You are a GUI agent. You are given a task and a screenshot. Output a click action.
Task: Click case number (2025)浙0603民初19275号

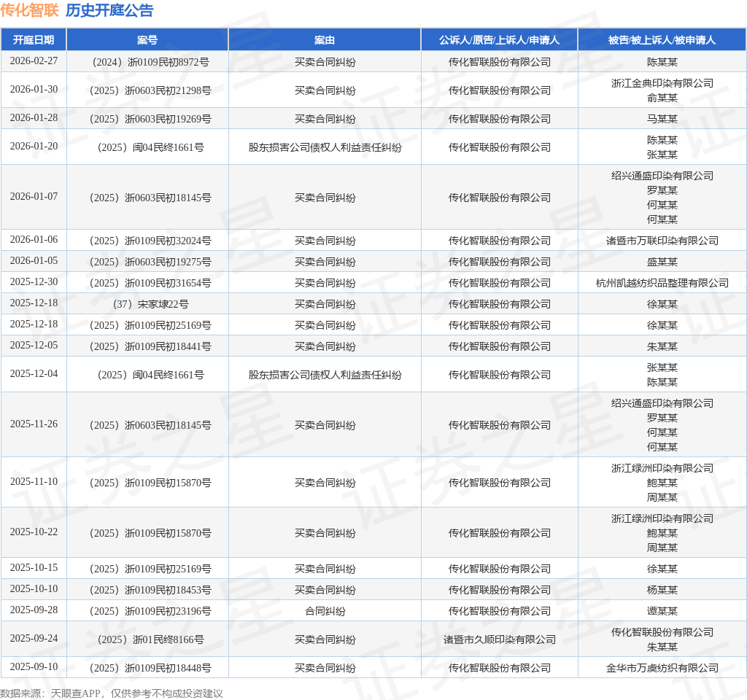pyautogui.click(x=150, y=262)
